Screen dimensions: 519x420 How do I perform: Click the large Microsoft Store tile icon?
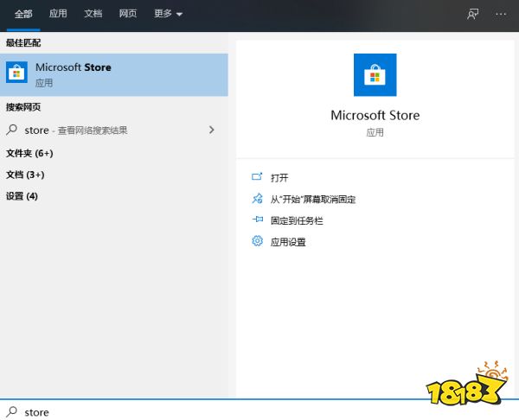coord(375,74)
